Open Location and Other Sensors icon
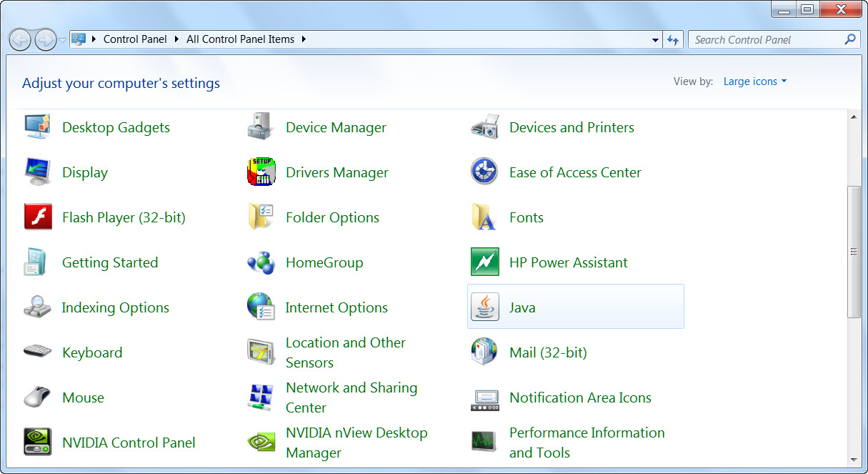The image size is (868, 474). point(261,352)
